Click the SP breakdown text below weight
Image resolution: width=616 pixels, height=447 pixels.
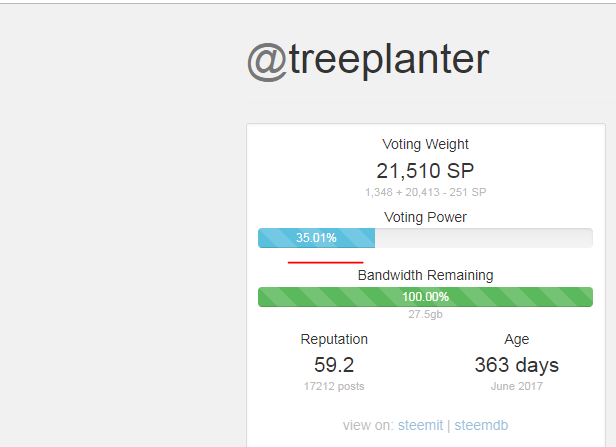[425, 192]
